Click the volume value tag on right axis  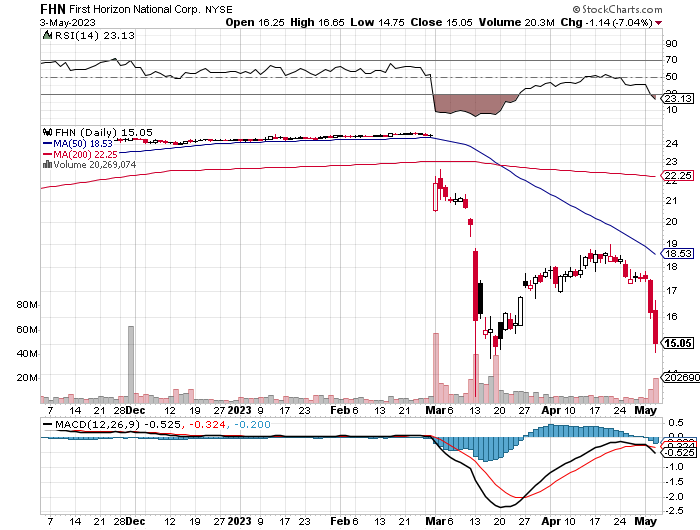coord(679,378)
